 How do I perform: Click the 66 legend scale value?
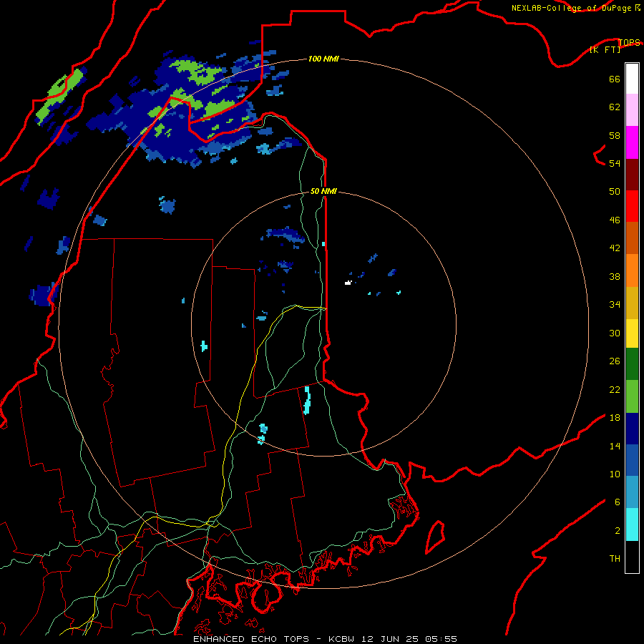(615, 79)
